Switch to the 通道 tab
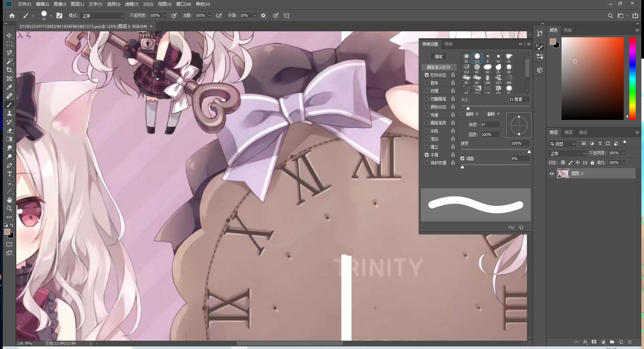Viewport: 644px width, 349px height. point(568,132)
